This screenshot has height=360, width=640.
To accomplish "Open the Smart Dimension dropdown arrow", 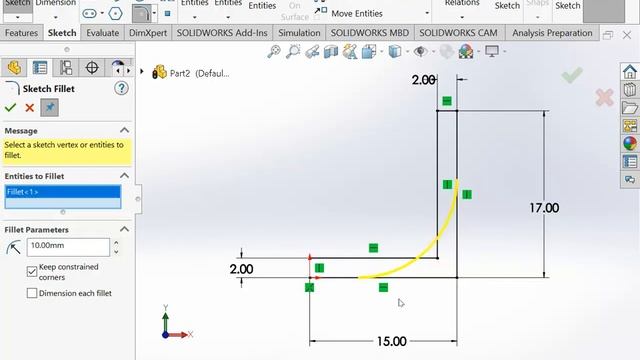I will tap(56, 18).
